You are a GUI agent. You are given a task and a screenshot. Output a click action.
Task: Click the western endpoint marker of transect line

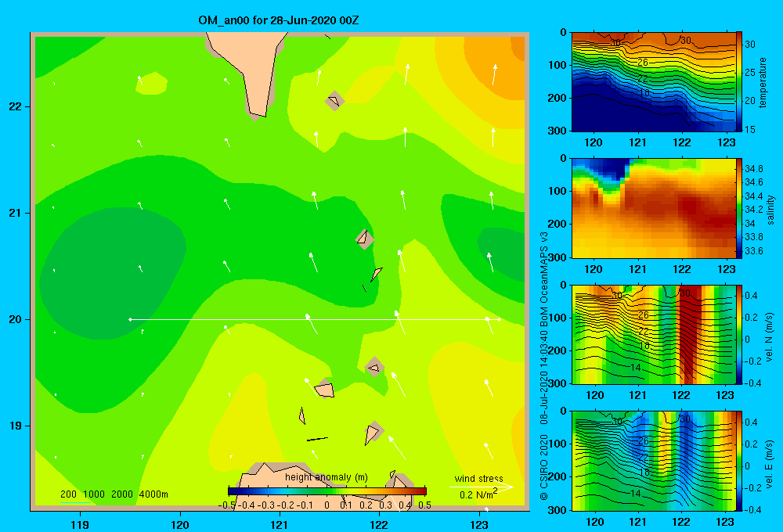tap(130, 319)
